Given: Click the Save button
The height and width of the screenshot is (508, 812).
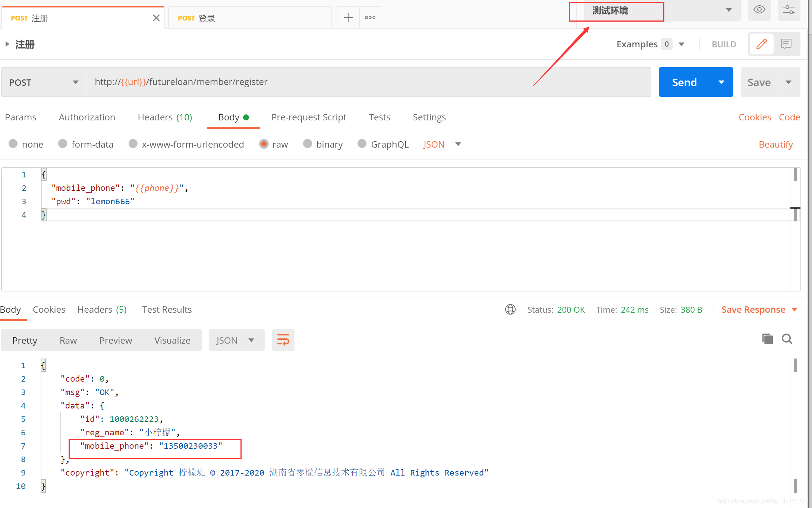Looking at the screenshot, I should tap(759, 82).
